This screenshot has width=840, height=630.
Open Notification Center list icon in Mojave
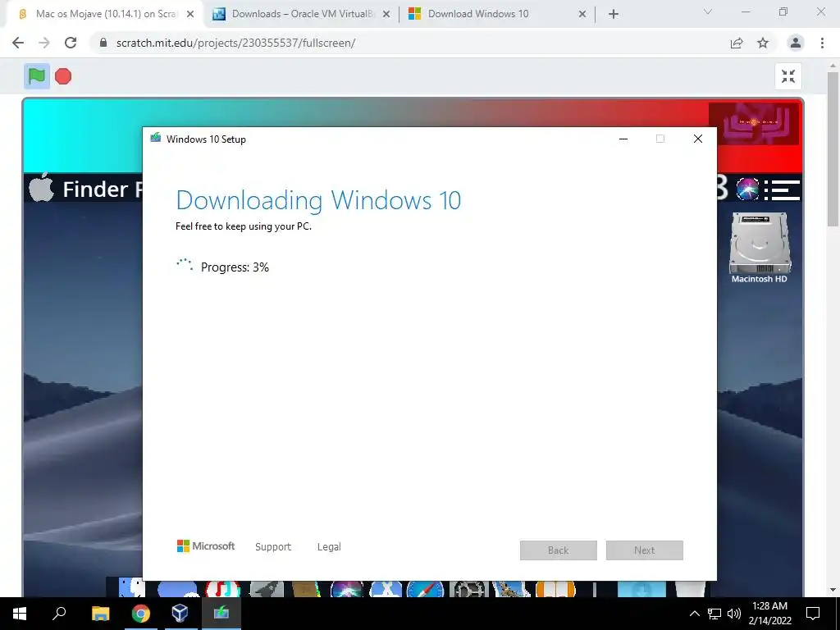pyautogui.click(x=782, y=189)
